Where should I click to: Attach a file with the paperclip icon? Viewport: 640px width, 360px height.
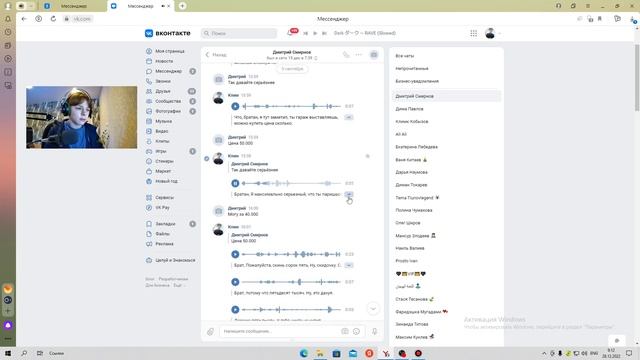pyautogui.click(x=210, y=331)
